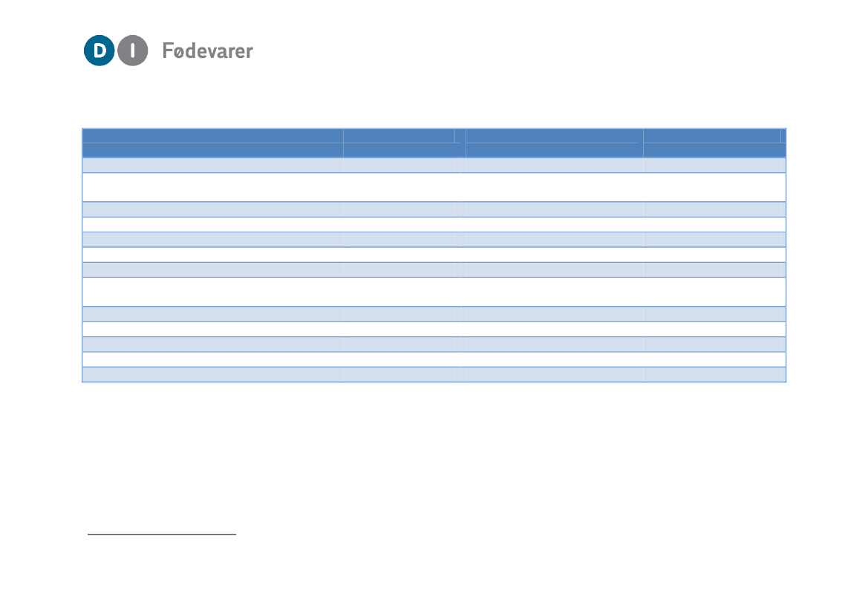Click the last table row, third column cell
Viewport: 868px width, 614px height.
554,374
